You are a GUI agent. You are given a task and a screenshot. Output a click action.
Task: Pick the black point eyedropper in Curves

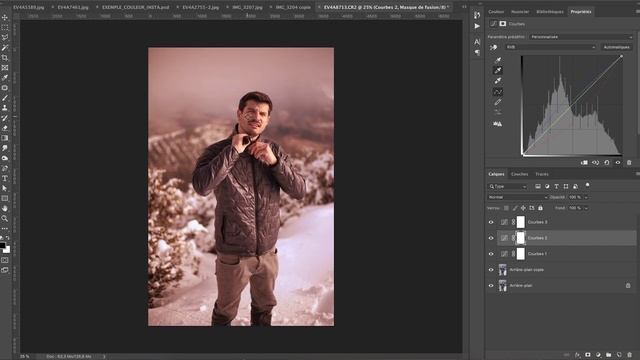tap(498, 60)
